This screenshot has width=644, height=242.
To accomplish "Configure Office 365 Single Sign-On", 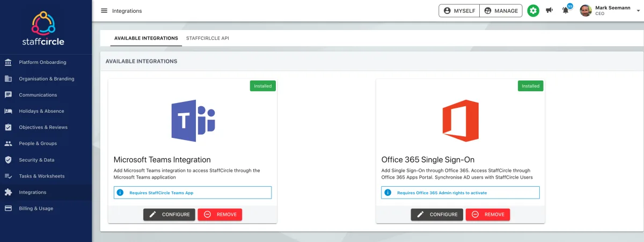I will (x=437, y=215).
